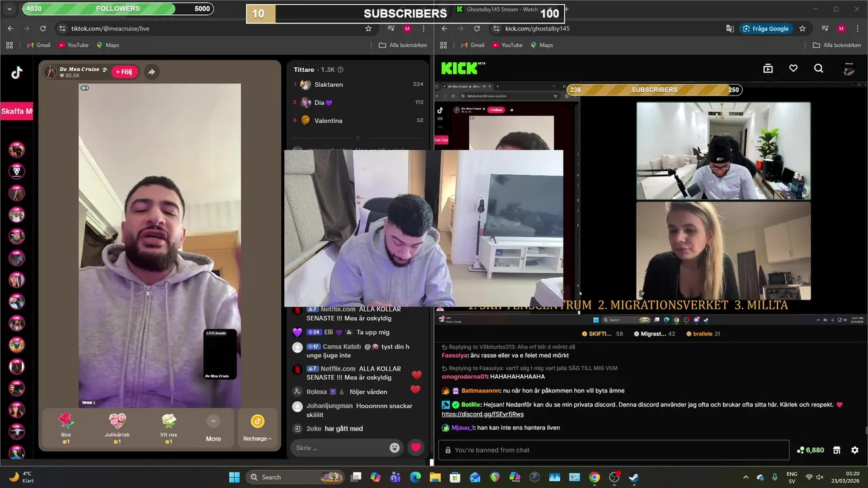Open Discord invite link in chat

pos(482,414)
